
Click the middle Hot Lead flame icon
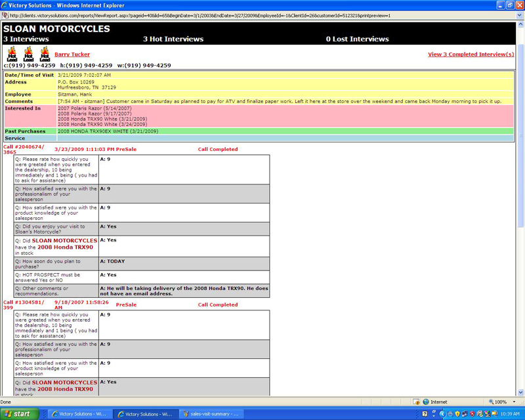pos(28,54)
